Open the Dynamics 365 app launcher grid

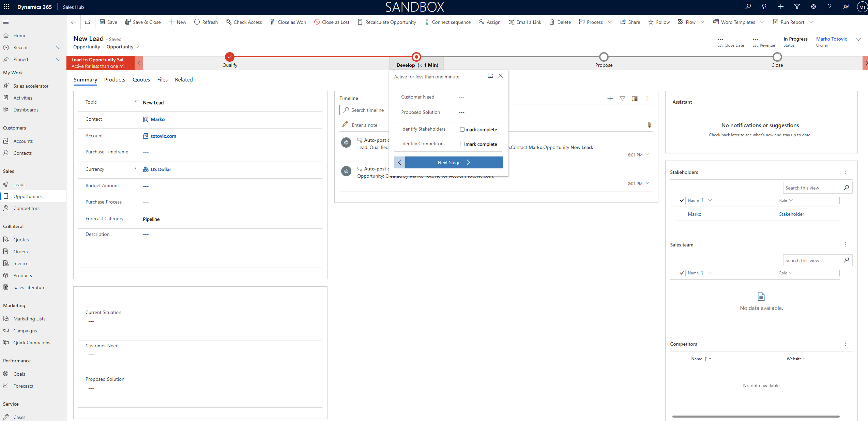(6, 7)
